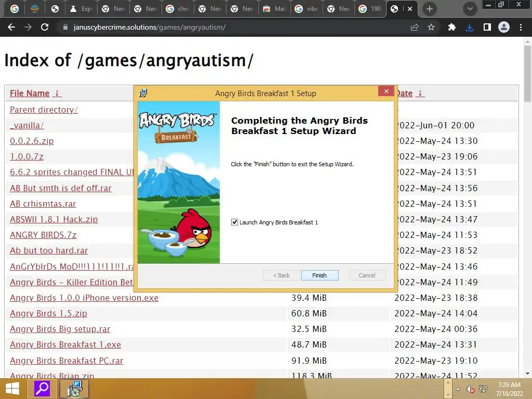The height and width of the screenshot is (399, 532).
Task: Click Cancel in the setup dialog
Action: pyautogui.click(x=367, y=275)
